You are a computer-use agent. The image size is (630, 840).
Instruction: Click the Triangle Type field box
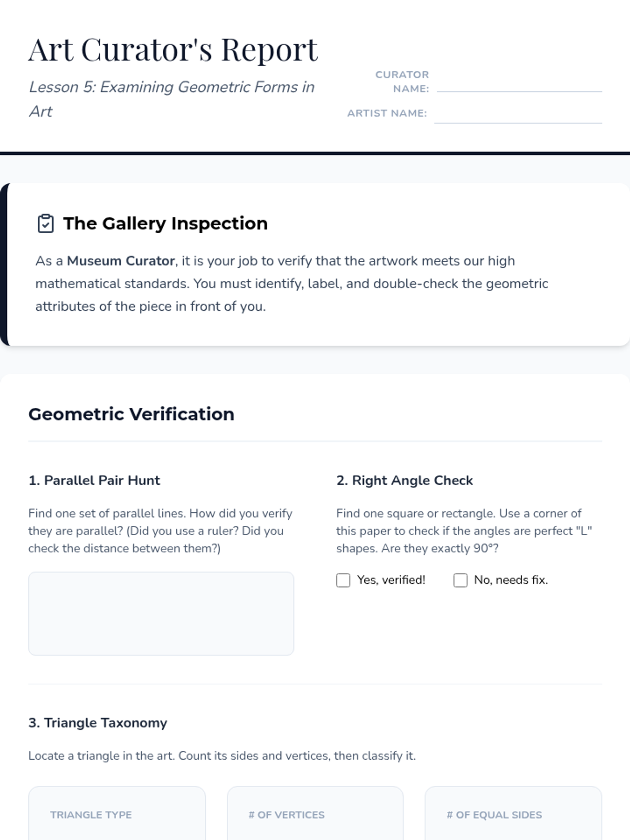[x=117, y=814]
